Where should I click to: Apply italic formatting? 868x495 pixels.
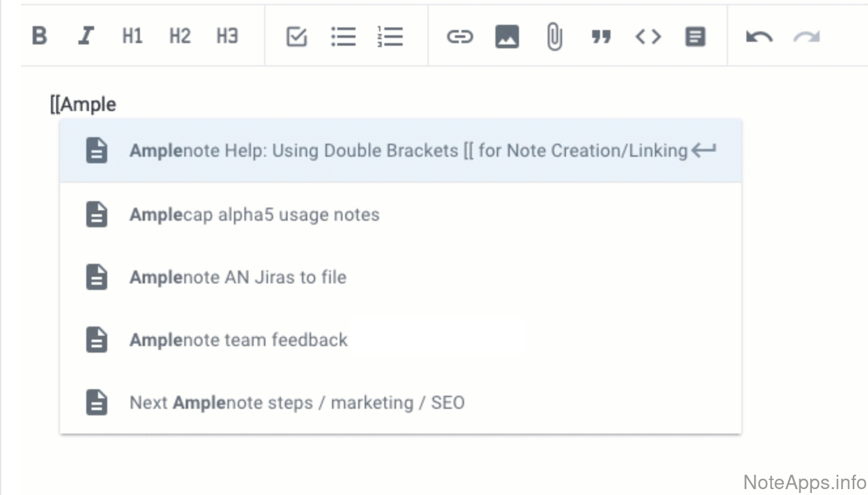pyautogui.click(x=86, y=36)
